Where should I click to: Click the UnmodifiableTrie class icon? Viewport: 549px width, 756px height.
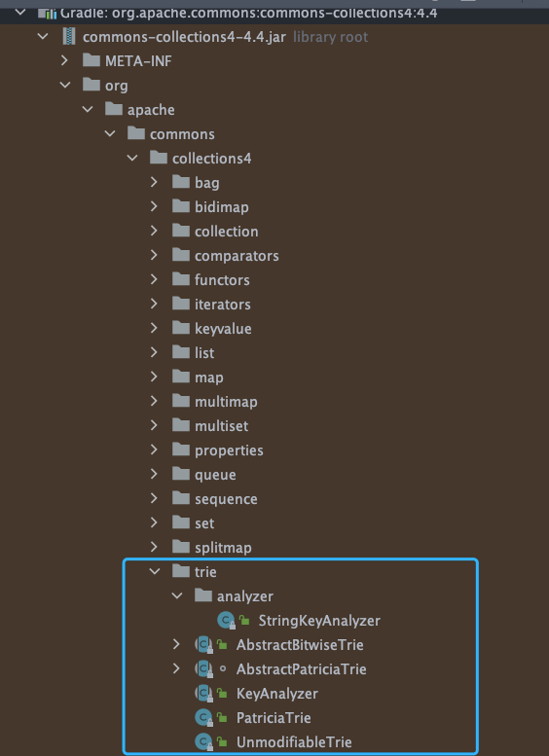click(x=203, y=742)
